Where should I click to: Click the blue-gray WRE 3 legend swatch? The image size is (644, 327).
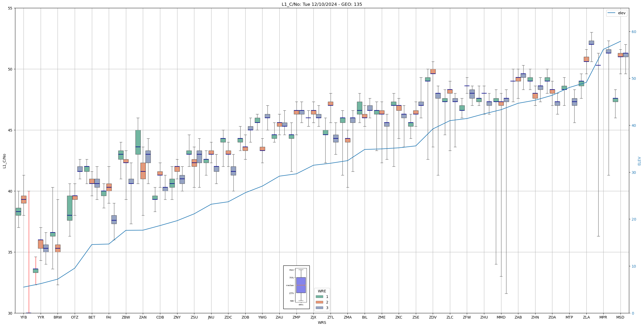pos(319,308)
